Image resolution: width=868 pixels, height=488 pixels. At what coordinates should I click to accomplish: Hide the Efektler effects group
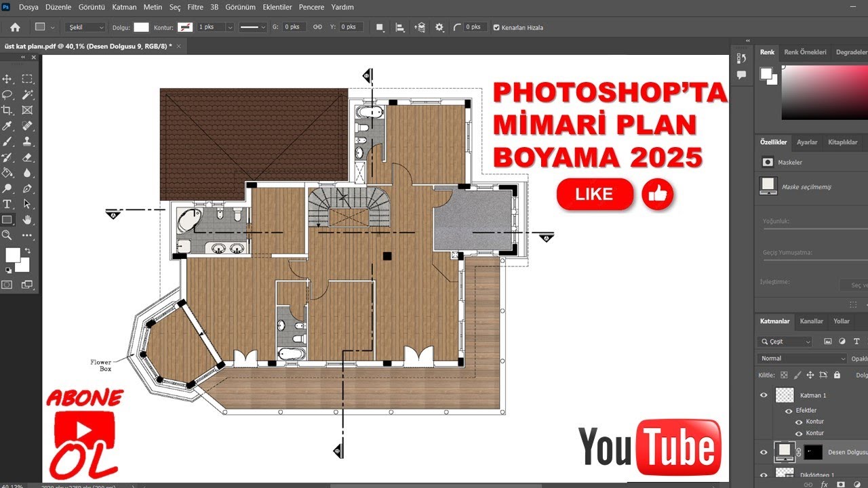[788, 411]
